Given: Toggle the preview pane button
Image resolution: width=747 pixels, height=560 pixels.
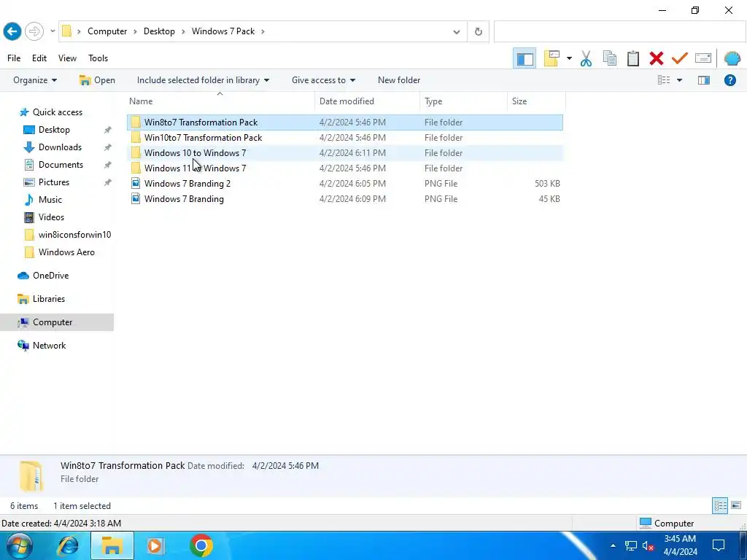Looking at the screenshot, I should click(704, 80).
